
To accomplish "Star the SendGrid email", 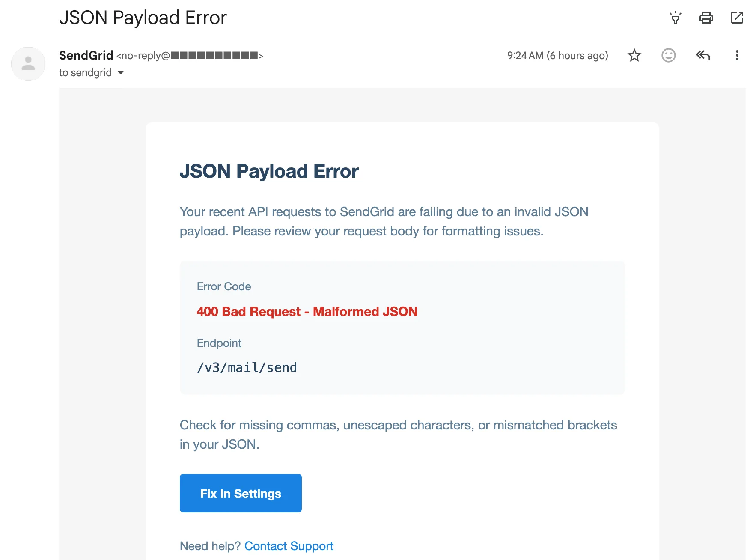I will pyautogui.click(x=634, y=56).
